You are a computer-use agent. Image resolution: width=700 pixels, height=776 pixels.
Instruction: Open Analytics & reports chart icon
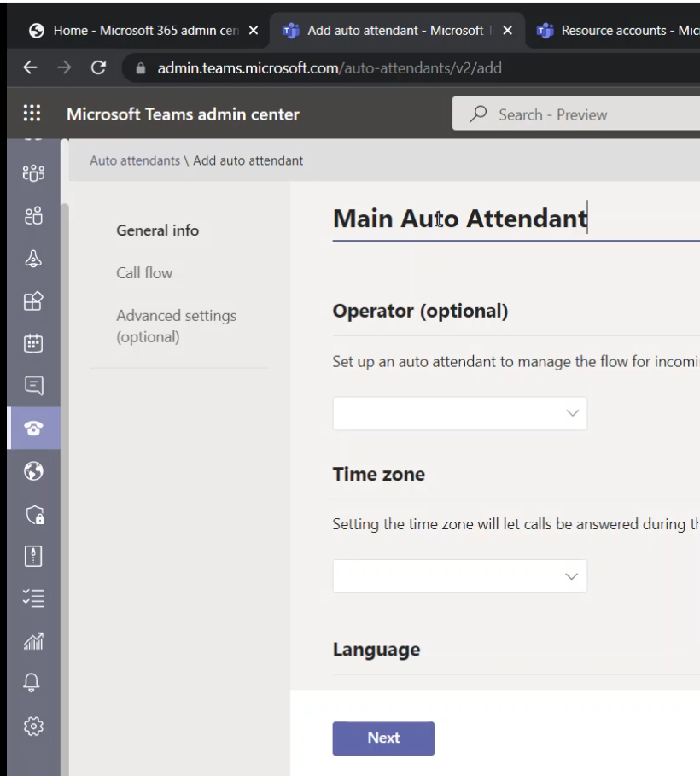click(x=33, y=640)
